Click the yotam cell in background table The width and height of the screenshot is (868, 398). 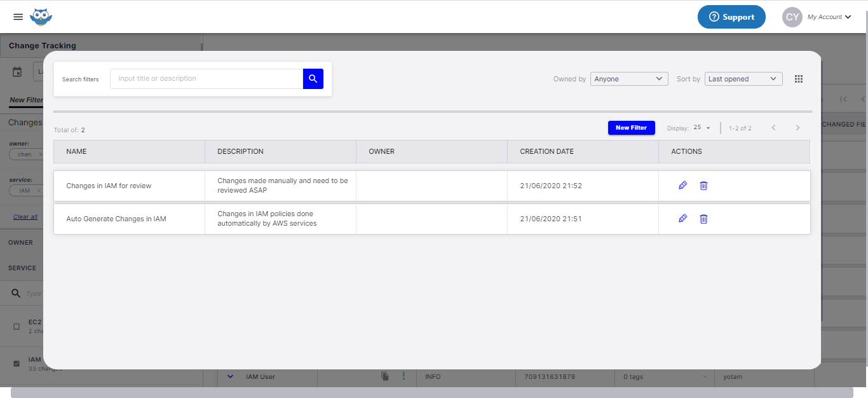coord(732,376)
